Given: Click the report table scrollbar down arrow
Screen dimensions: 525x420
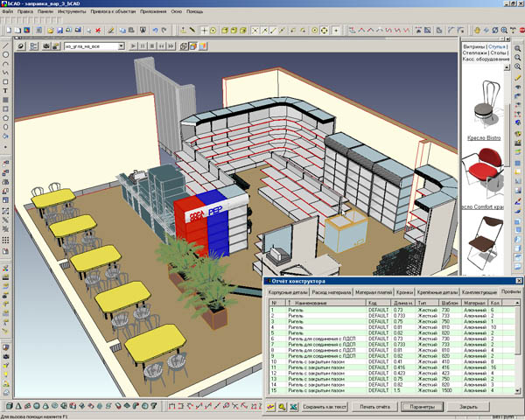Looking at the screenshot, I should (x=518, y=390).
